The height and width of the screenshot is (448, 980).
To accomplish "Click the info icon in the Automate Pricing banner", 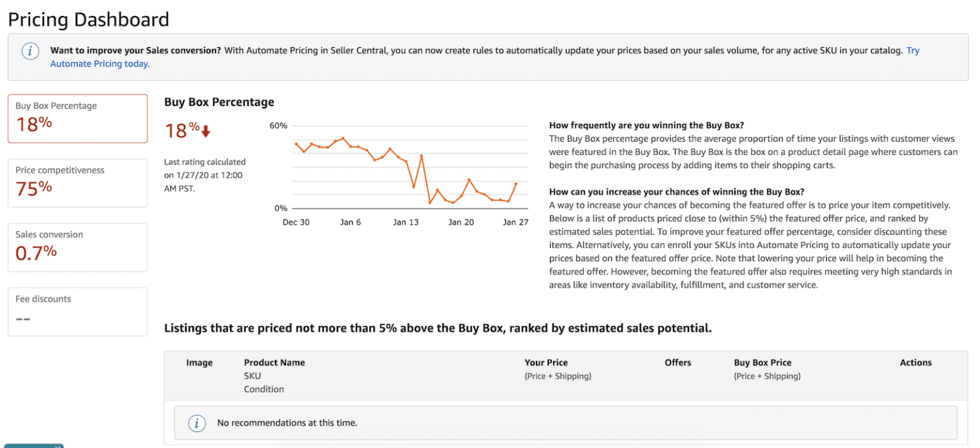I will (x=31, y=52).
